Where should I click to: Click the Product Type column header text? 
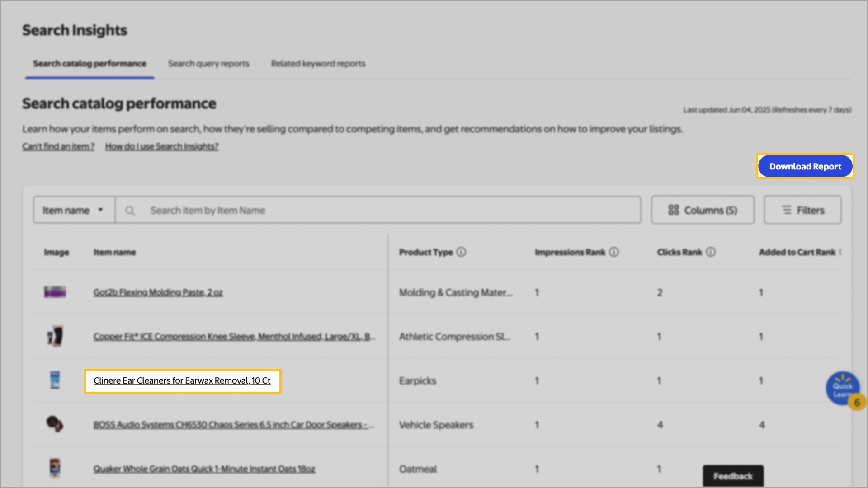pyautogui.click(x=425, y=252)
